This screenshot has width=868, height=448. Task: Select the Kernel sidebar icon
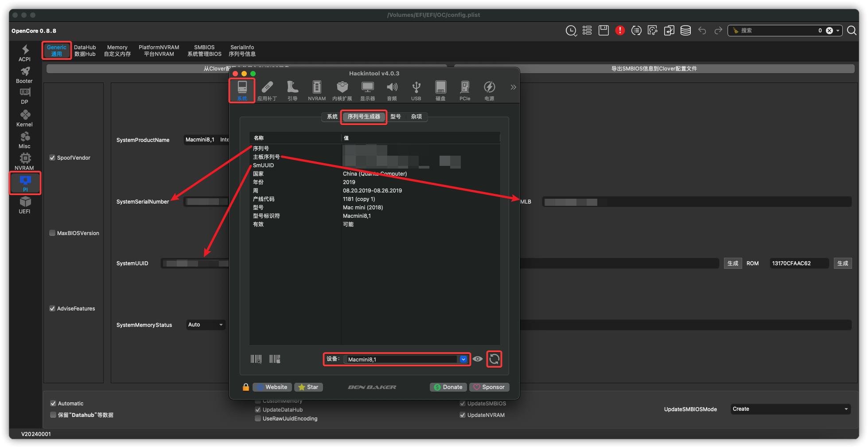tap(25, 118)
